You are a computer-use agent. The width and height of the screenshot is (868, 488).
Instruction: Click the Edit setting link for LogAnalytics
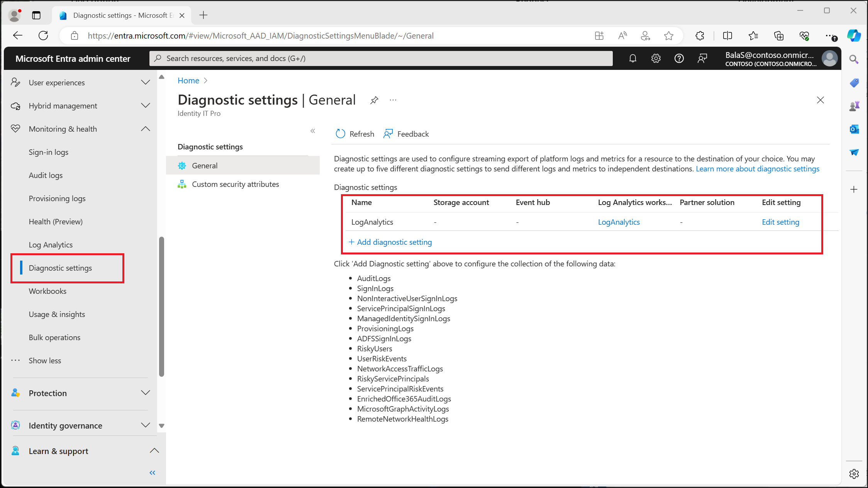tap(780, 222)
